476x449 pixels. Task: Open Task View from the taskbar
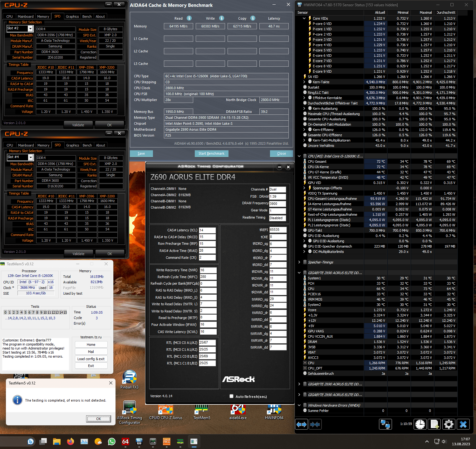(x=43, y=441)
